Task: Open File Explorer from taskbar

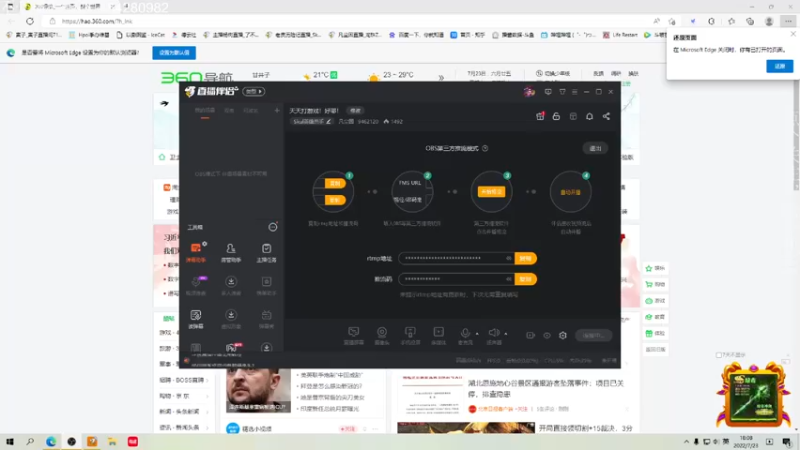Action: [112, 441]
